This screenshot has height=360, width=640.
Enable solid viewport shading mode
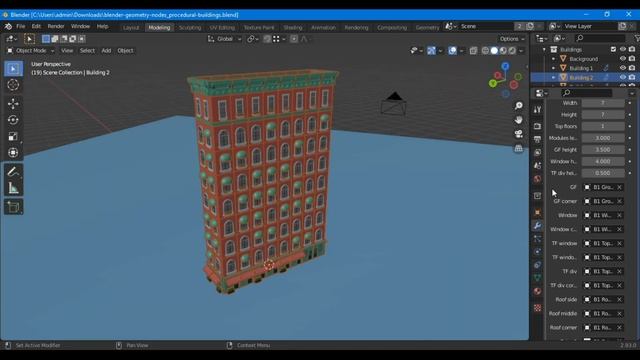[x=494, y=51]
